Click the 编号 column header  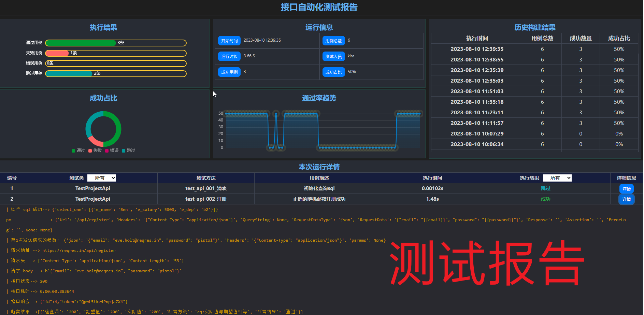click(x=12, y=178)
